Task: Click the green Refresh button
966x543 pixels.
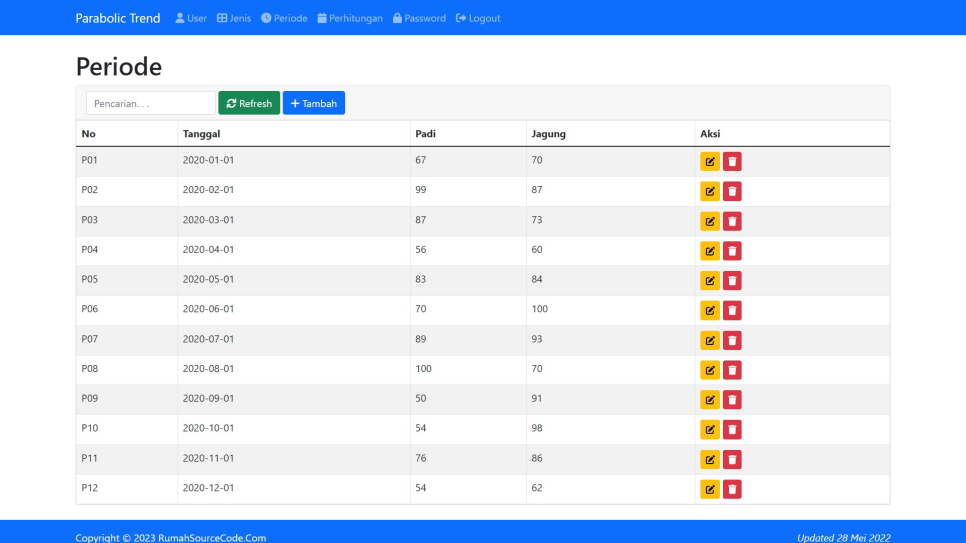Action: point(249,103)
